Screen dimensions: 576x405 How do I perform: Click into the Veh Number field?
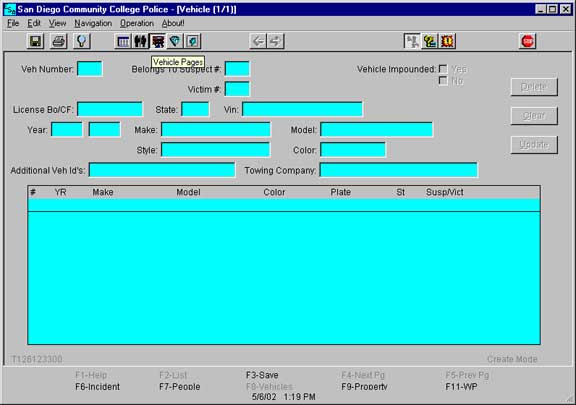(90, 69)
